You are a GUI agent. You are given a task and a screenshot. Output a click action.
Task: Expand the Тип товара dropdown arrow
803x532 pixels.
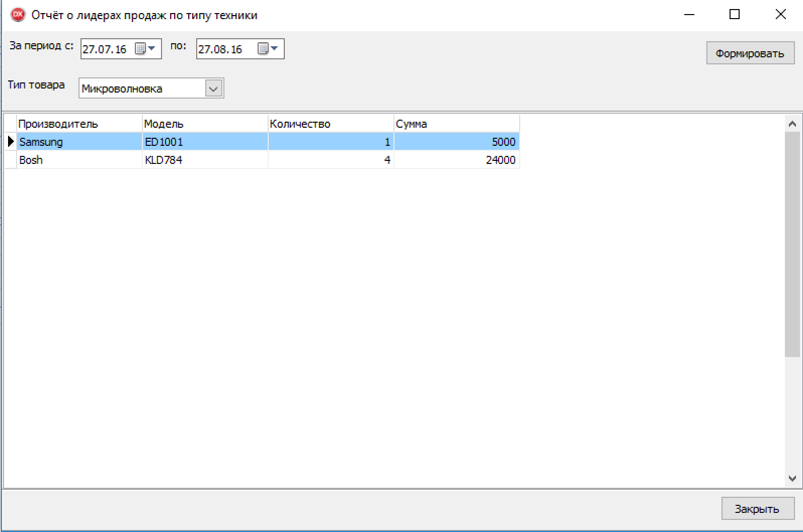pos(214,88)
